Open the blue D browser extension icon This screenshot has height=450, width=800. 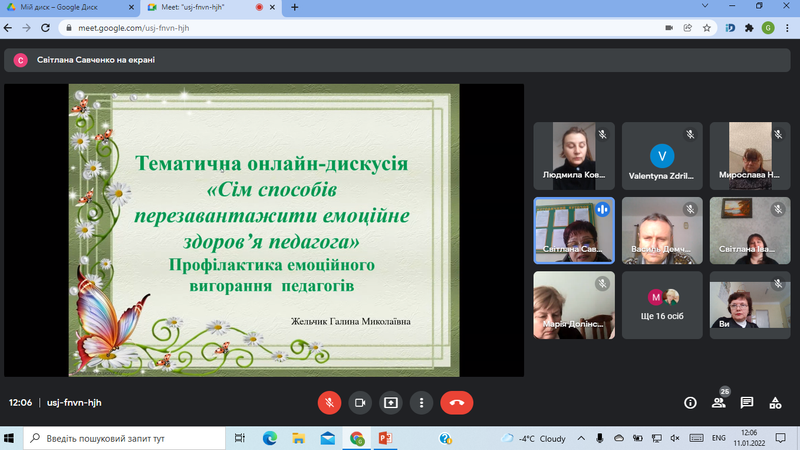point(730,28)
